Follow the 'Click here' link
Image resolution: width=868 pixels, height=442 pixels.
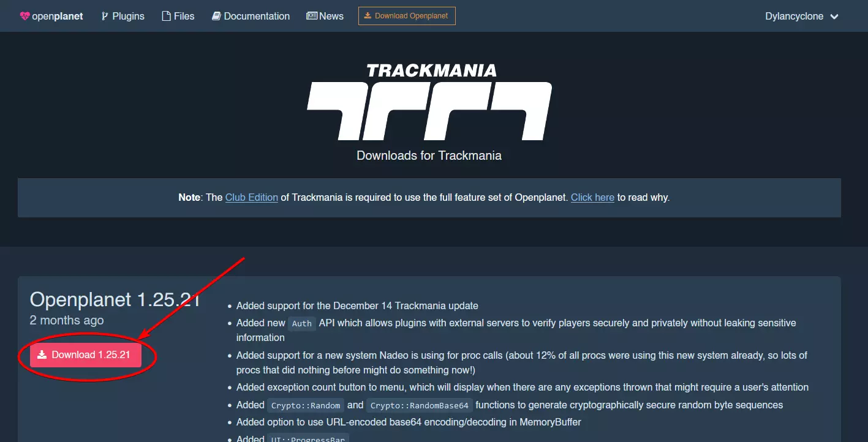pyautogui.click(x=592, y=197)
